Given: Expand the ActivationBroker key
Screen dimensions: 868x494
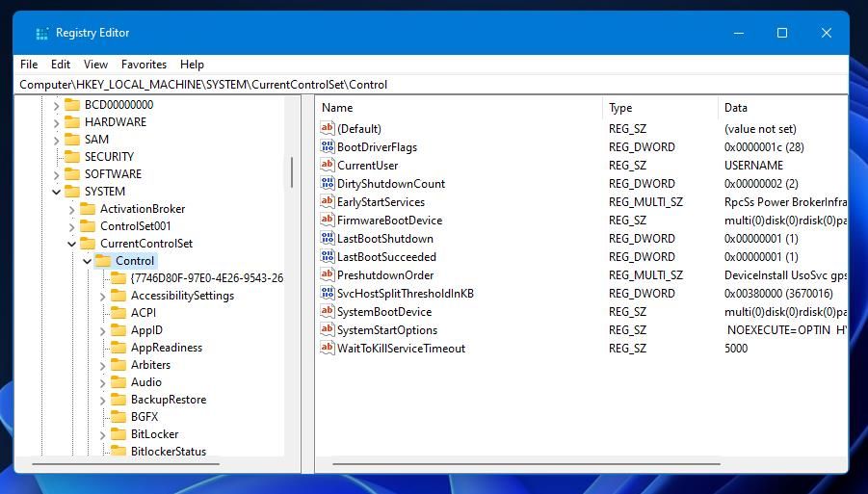Looking at the screenshot, I should click(x=71, y=209).
